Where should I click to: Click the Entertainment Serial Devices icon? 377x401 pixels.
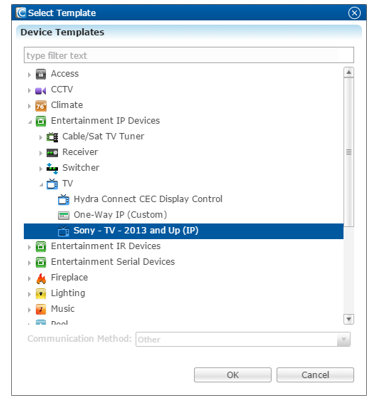(x=41, y=262)
